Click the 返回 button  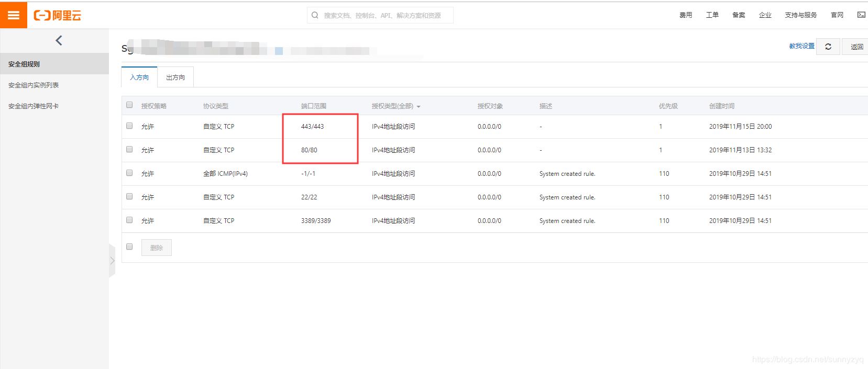[856, 47]
